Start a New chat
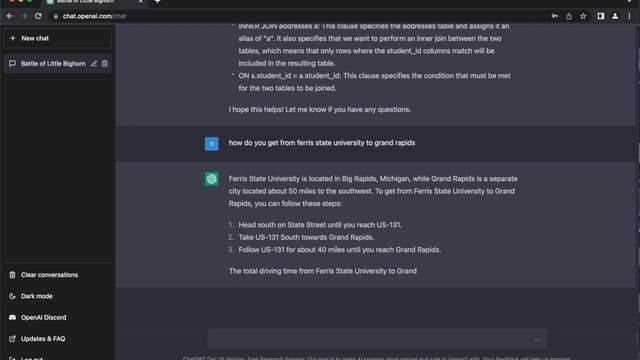Image resolution: width=640 pixels, height=360 pixels. click(58, 38)
